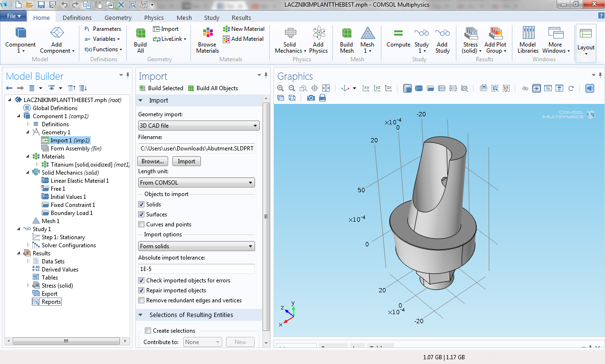Click the Zoom In icon in Graphics toolbar
605x364 pixels.
pos(281,88)
